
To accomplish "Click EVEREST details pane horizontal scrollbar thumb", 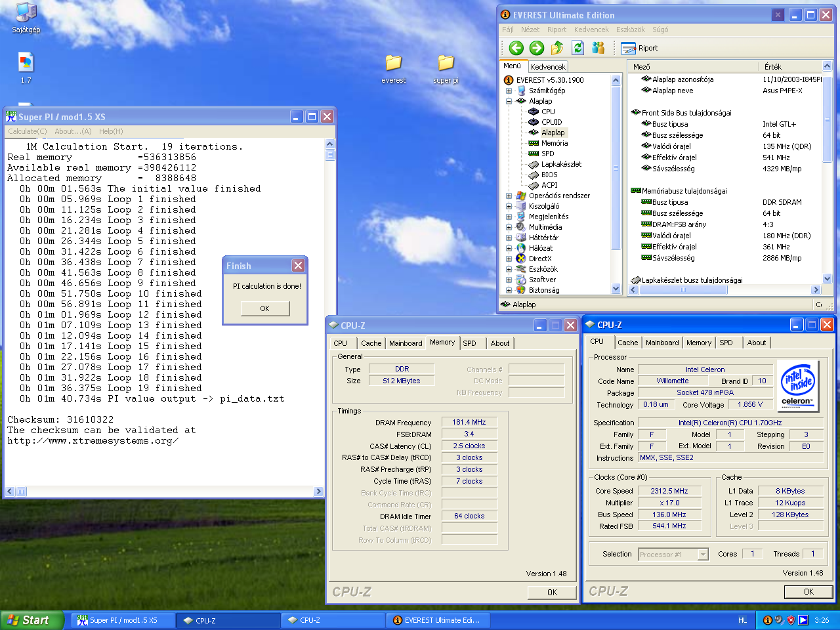I will pyautogui.click(x=682, y=290).
